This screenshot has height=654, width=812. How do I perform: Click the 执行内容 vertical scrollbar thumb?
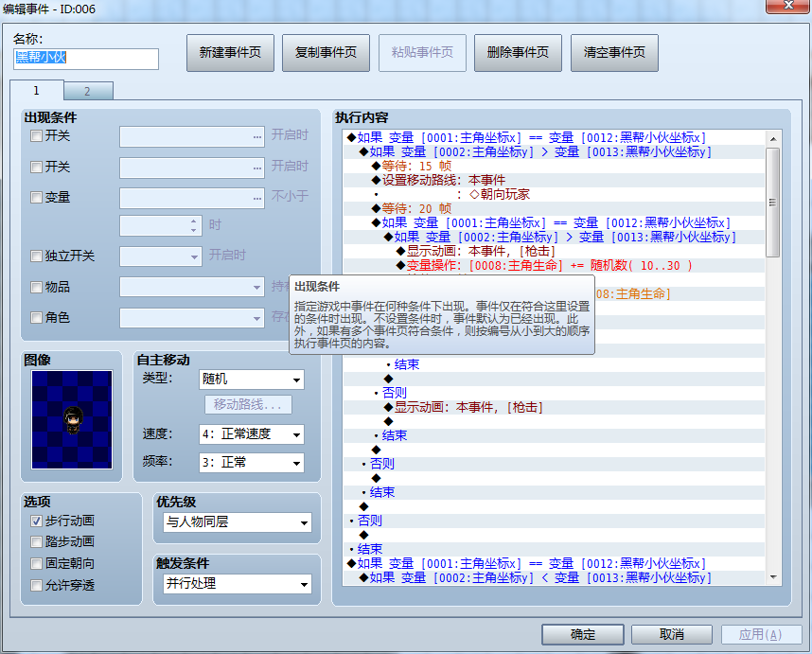[773, 203]
